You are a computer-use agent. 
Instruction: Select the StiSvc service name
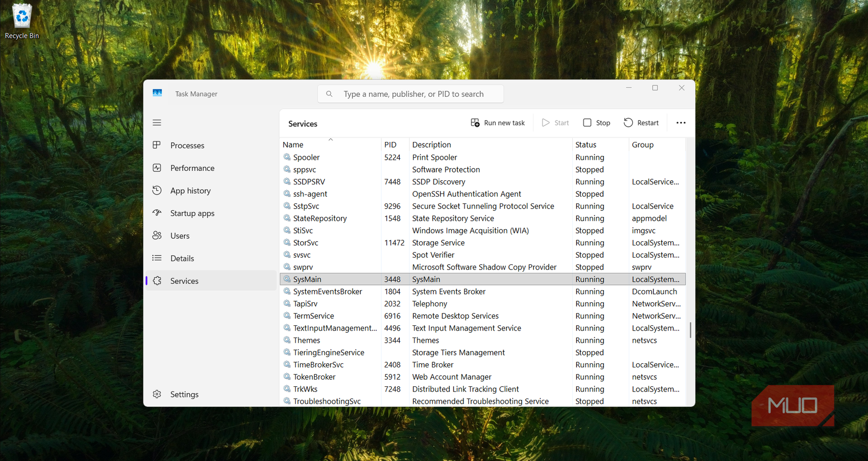[x=303, y=230]
